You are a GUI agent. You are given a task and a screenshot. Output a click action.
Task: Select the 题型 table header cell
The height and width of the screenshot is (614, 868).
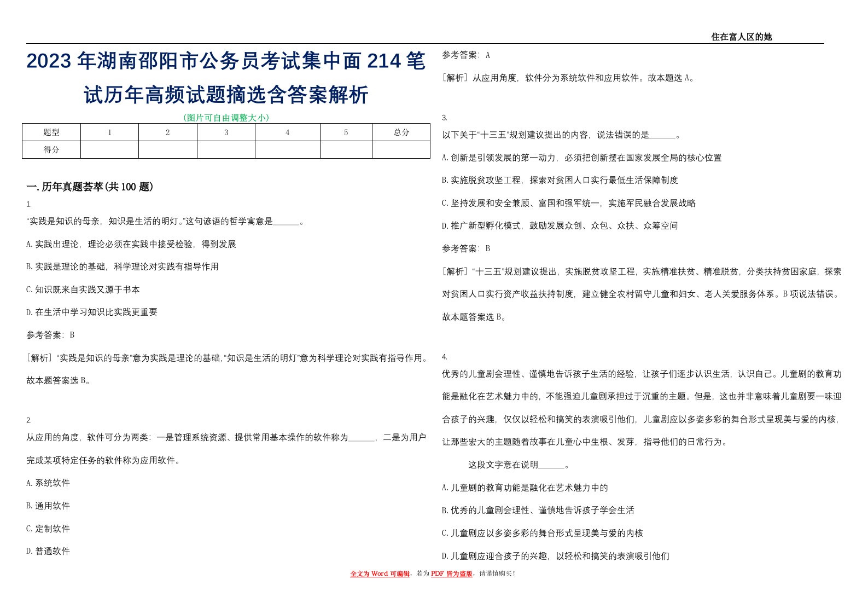click(51, 132)
